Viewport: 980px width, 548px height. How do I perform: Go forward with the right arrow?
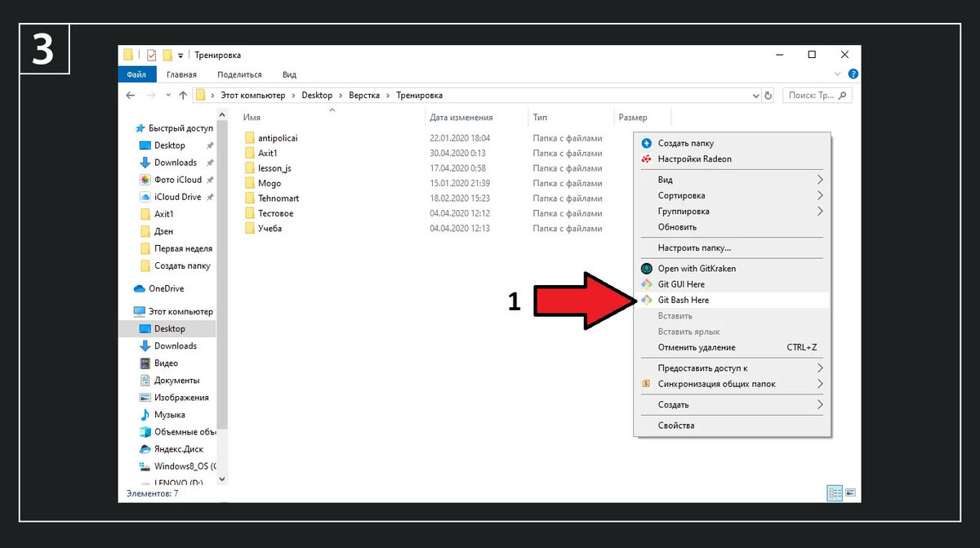tap(150, 96)
